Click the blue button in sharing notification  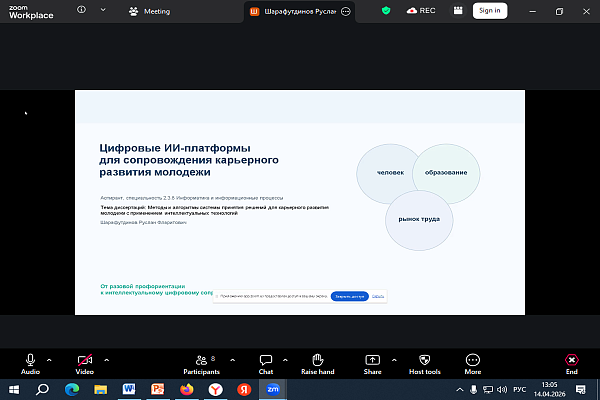point(349,296)
